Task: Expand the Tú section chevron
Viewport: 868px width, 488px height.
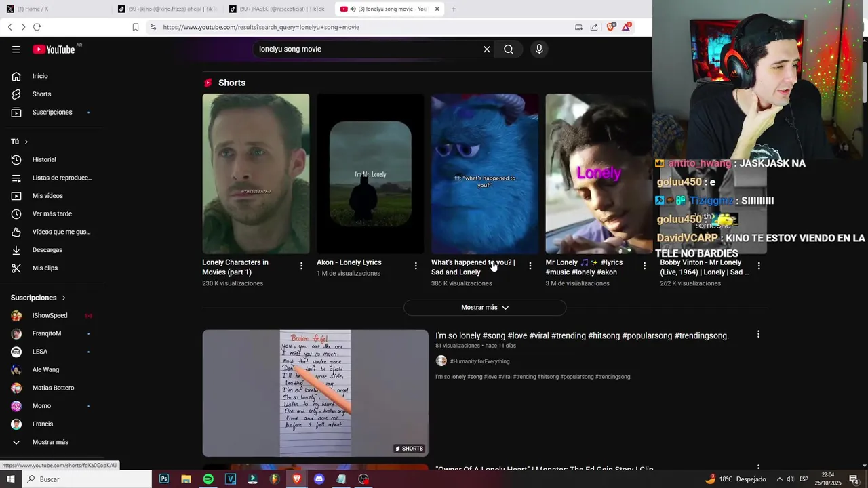Action: point(26,142)
